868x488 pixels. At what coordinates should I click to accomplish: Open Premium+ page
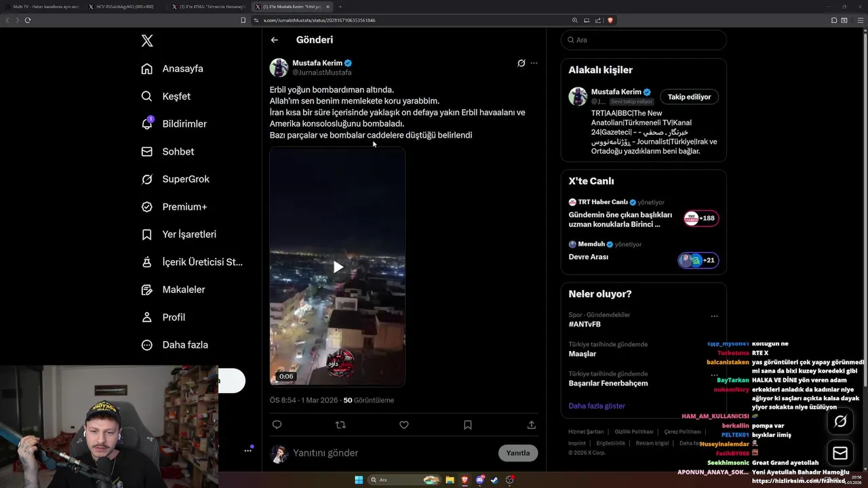pyautogui.click(x=174, y=207)
